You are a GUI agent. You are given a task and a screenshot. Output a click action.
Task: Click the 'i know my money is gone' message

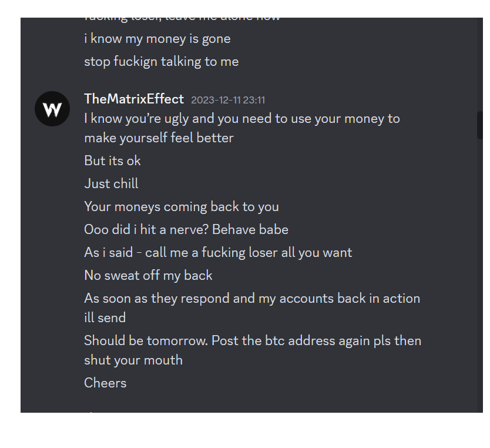point(157,39)
